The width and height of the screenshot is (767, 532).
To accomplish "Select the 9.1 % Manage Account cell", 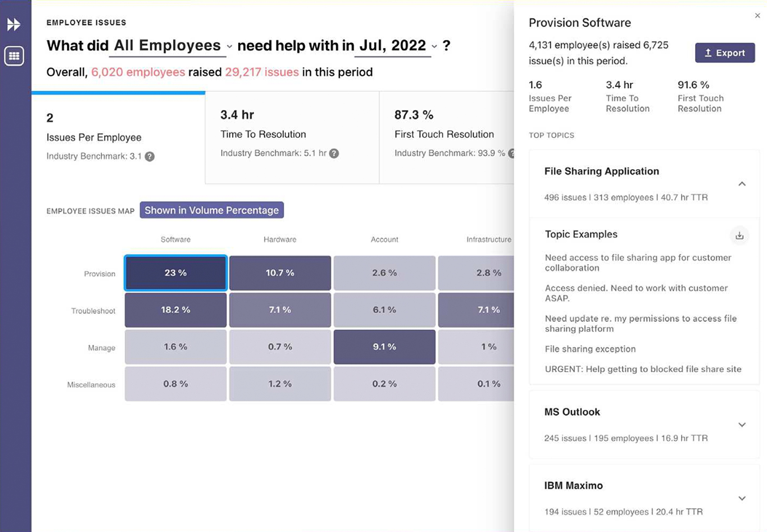I will coord(384,347).
